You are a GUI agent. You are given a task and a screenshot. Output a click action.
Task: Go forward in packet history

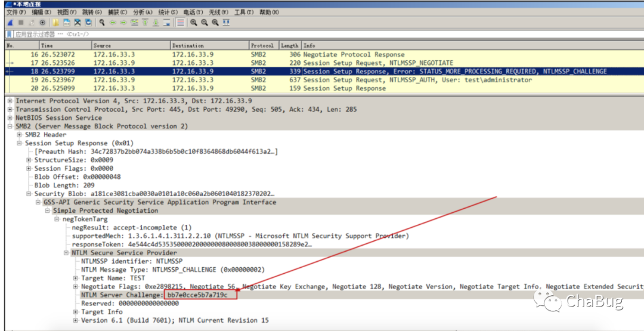pyautogui.click(x=123, y=23)
